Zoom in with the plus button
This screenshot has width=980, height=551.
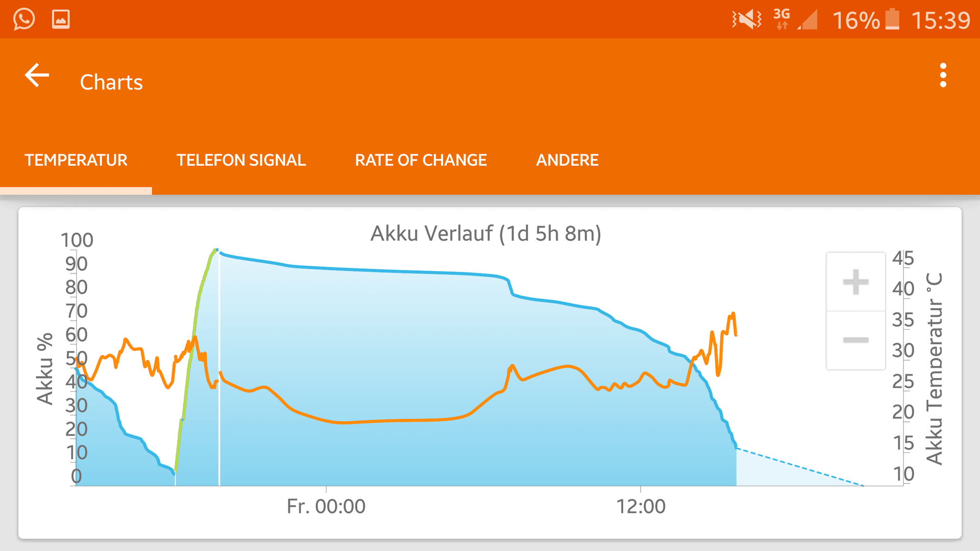[x=855, y=282]
